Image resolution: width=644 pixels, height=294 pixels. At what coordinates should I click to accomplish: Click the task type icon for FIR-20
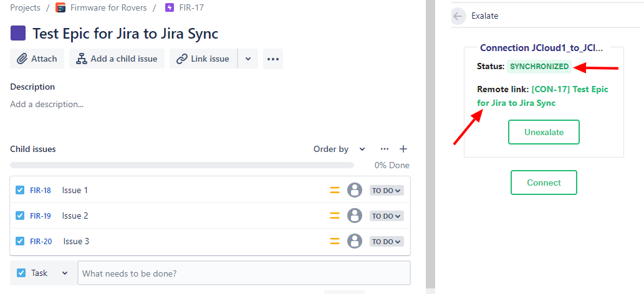point(20,242)
